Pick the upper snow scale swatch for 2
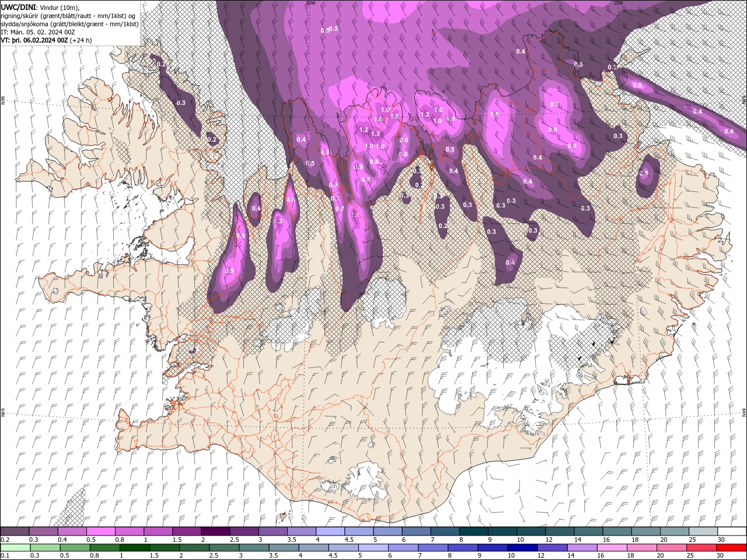Screen dimensions: 747x560 pyautogui.click(x=216, y=531)
